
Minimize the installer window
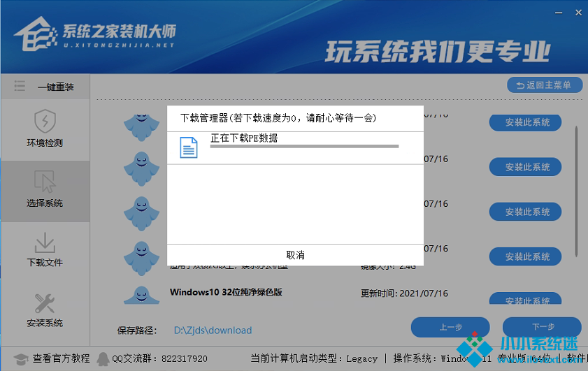click(559, 13)
